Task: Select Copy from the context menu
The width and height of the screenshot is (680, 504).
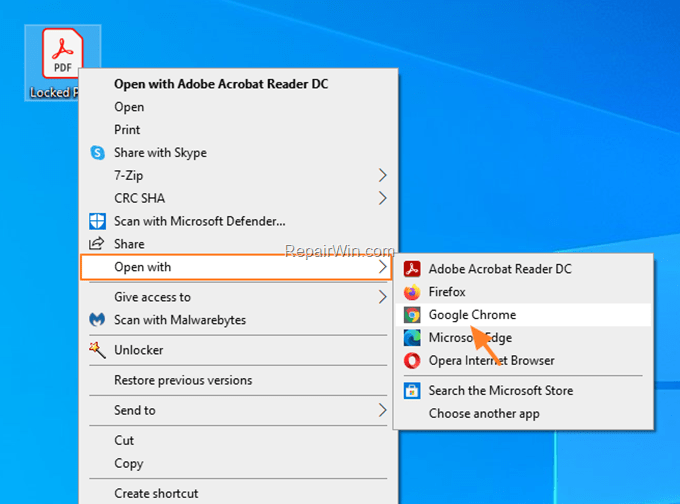Action: click(x=238, y=463)
